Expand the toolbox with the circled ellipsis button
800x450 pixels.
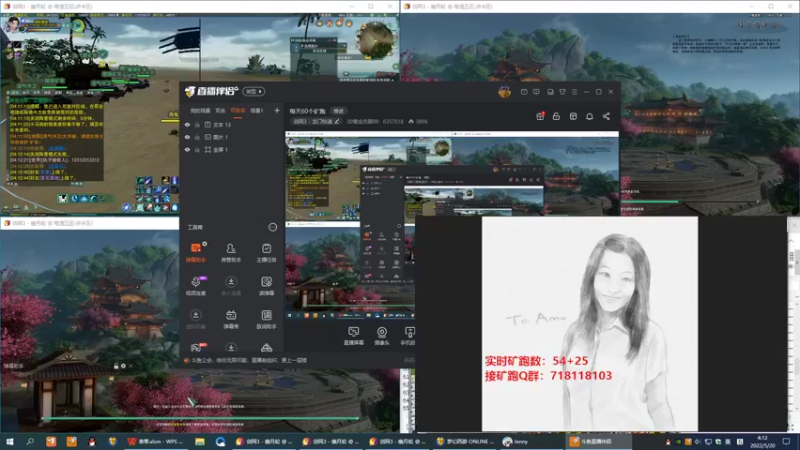(273, 227)
